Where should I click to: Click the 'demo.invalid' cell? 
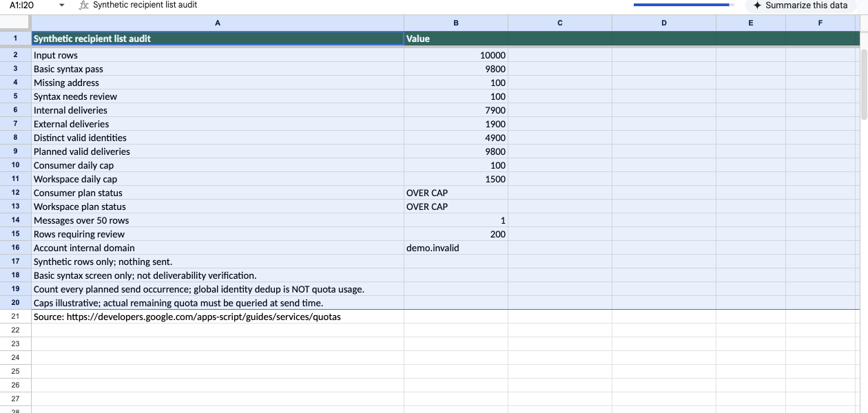[x=456, y=248]
